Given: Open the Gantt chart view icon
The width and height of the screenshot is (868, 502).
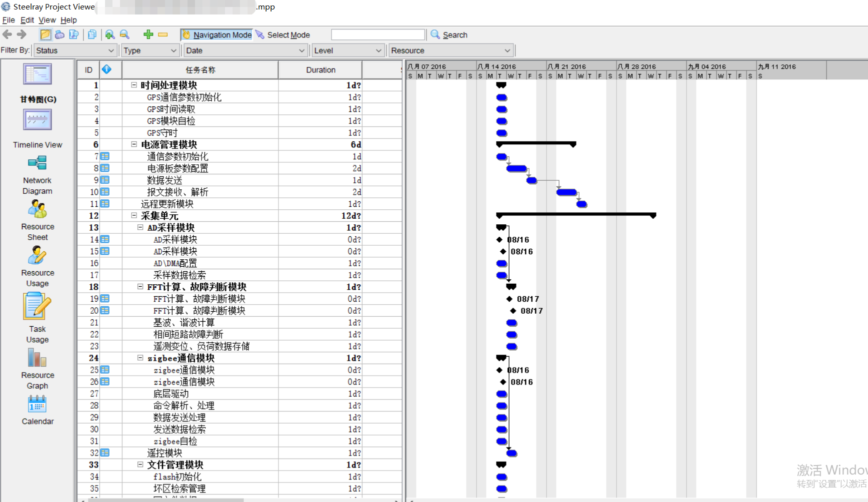Looking at the screenshot, I should [x=37, y=74].
